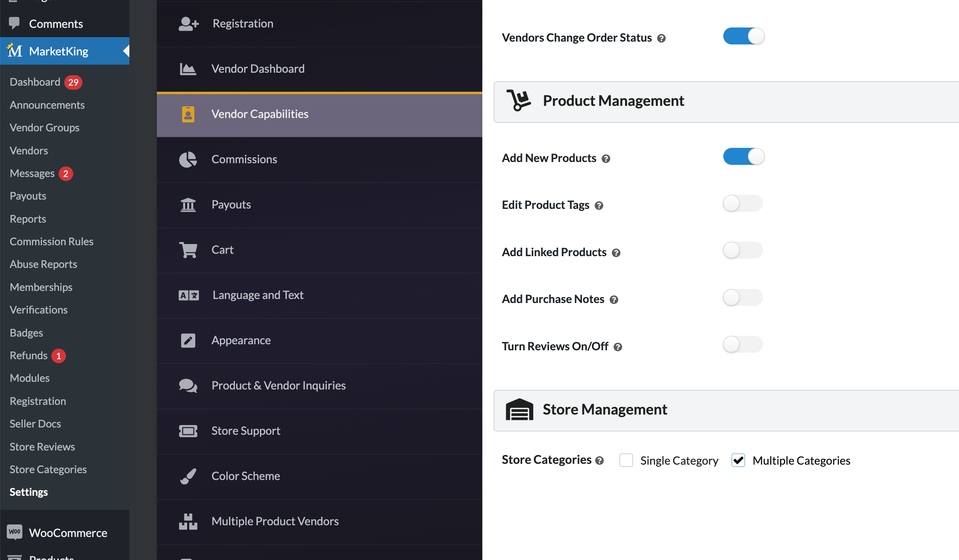959x560 pixels.
Task: Open the Comments admin menu
Action: click(65, 24)
